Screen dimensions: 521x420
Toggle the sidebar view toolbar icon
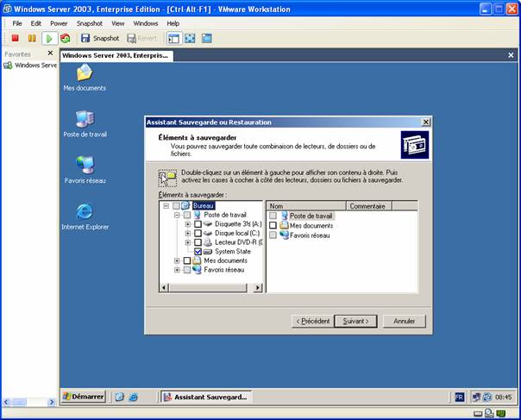click(173, 39)
